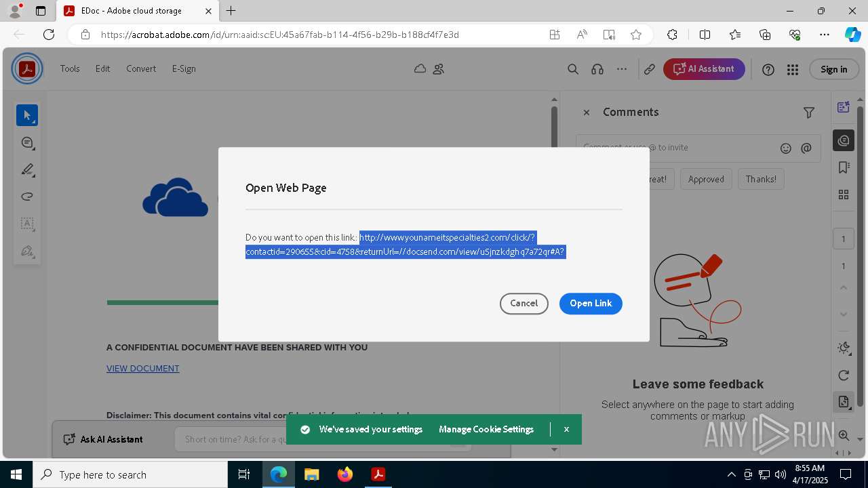The image size is (868, 488).
Task: Insert an emoji via smiley icon
Action: (786, 148)
